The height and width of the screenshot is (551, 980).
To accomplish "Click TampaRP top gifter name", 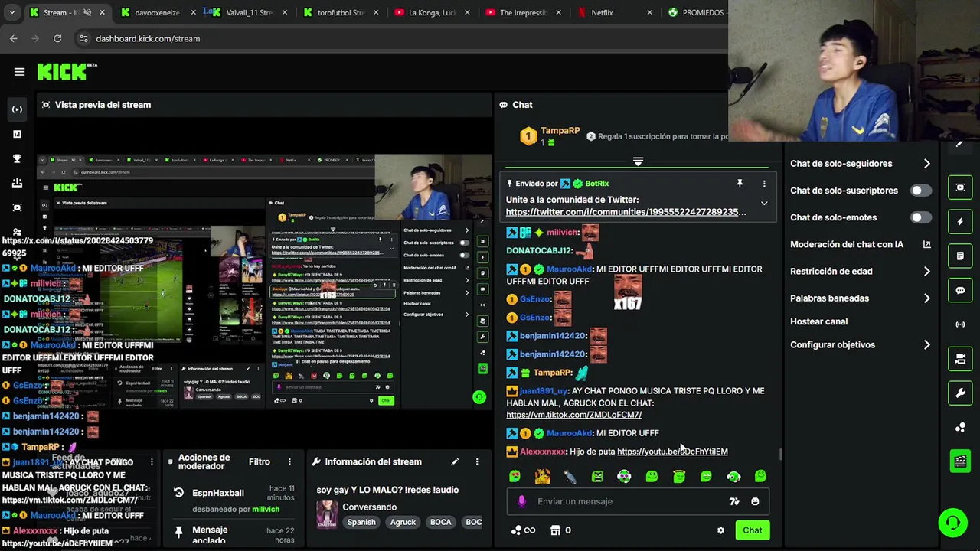I will coord(560,131).
